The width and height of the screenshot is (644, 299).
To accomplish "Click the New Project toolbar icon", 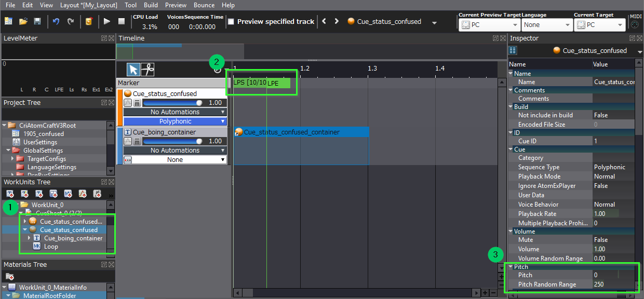I will pyautogui.click(x=8, y=21).
